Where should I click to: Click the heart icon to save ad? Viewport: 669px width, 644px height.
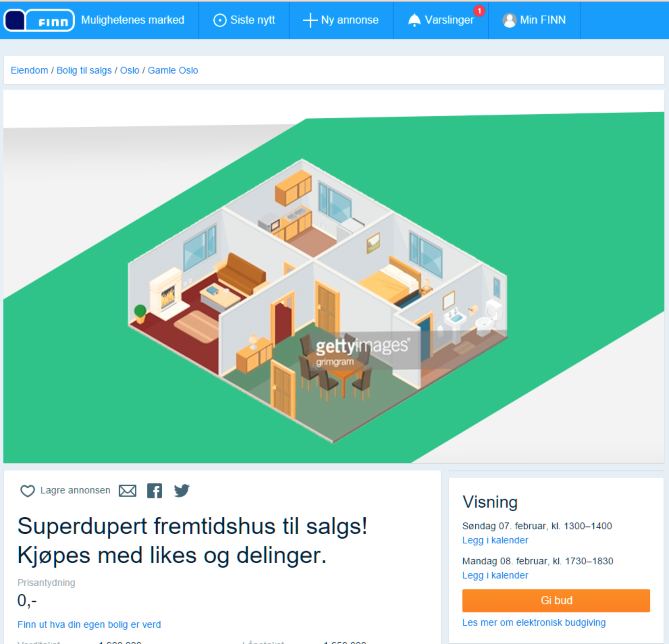(x=28, y=491)
